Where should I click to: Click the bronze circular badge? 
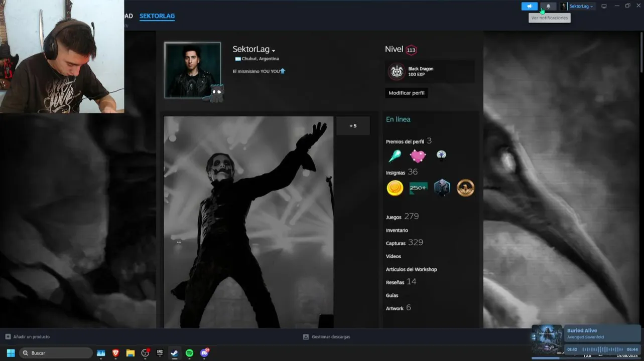pos(465,188)
